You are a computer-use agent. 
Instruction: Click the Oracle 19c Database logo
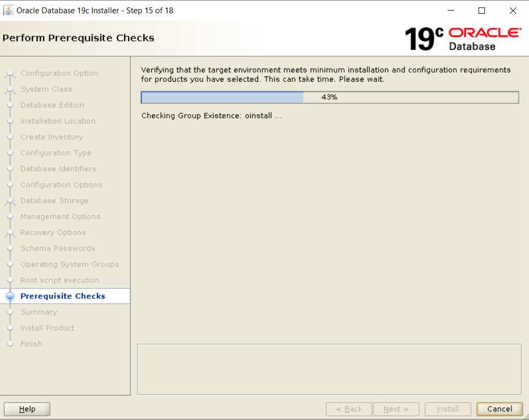click(463, 39)
